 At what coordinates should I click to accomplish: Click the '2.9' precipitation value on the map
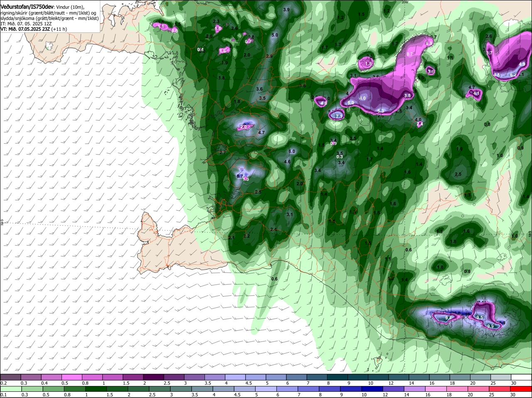point(269,57)
